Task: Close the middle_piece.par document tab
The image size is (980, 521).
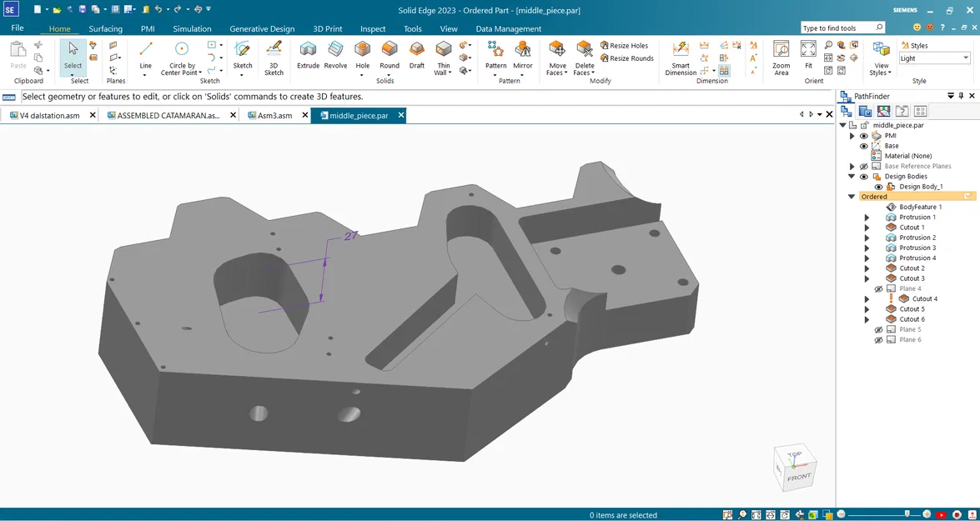Action: 400,115
